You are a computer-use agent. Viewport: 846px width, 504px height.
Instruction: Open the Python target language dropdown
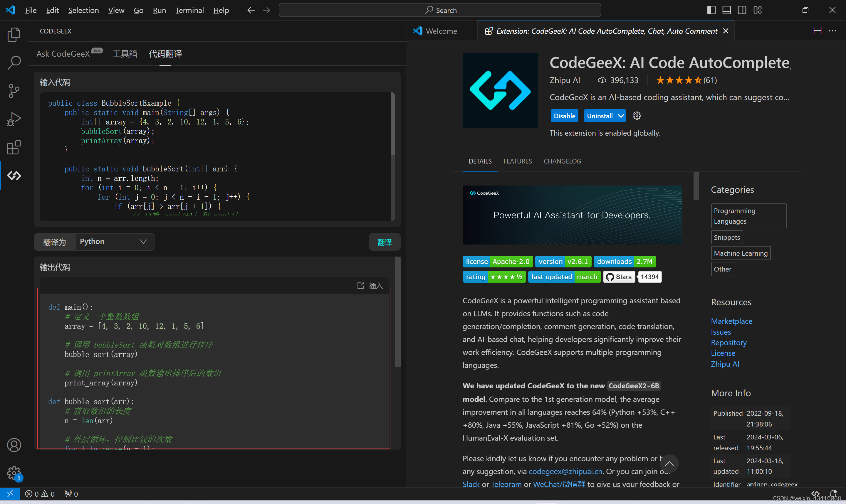115,242
